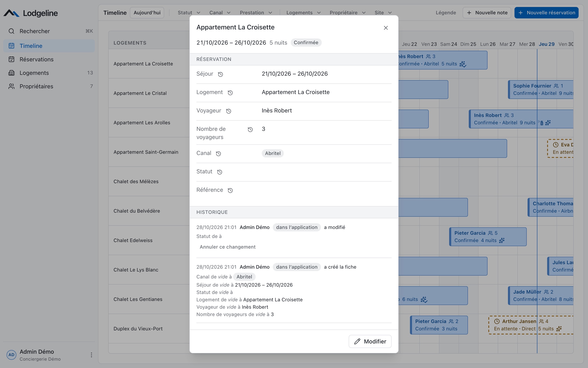
Task: Click the Abritel badge in Canal row
Action: [272, 153]
